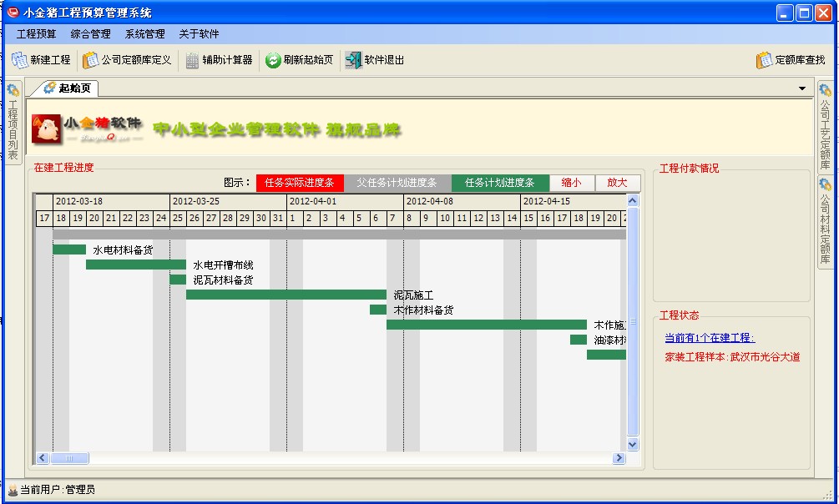Open the 综合管理 menu
This screenshot has width=839, height=504.
tap(90, 34)
